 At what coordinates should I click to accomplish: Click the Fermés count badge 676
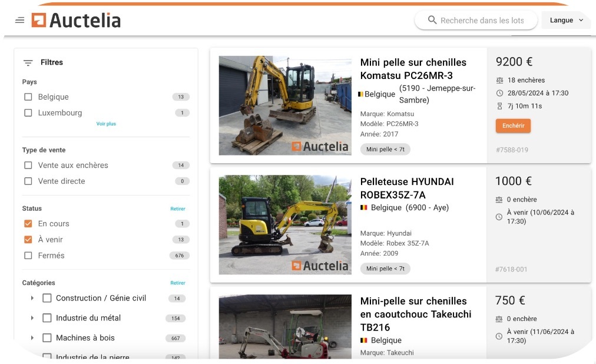pyautogui.click(x=180, y=256)
